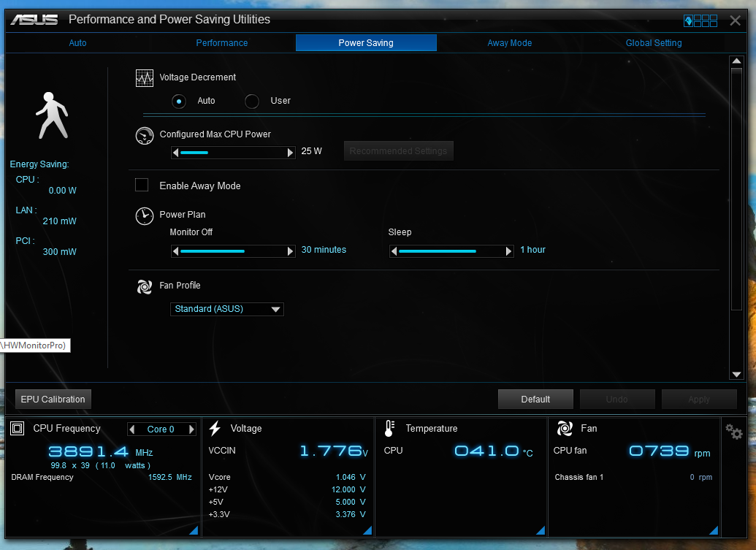
Task: Open the Fan Profile Standard (ASUS) dropdown
Action: (x=227, y=309)
